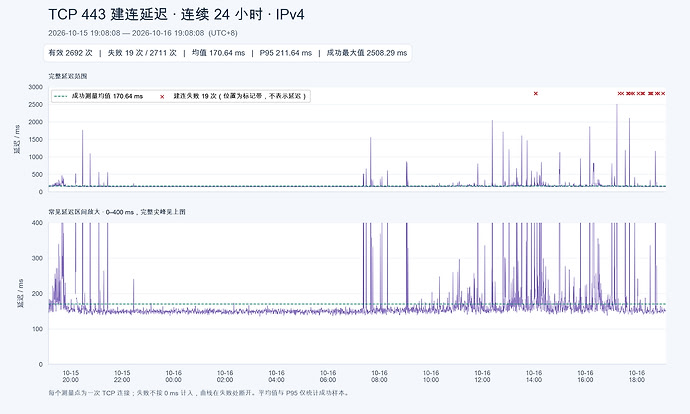The height and width of the screenshot is (414, 690).
Task: Click the "0" y-axis label of the upper chart
Action: point(41,192)
